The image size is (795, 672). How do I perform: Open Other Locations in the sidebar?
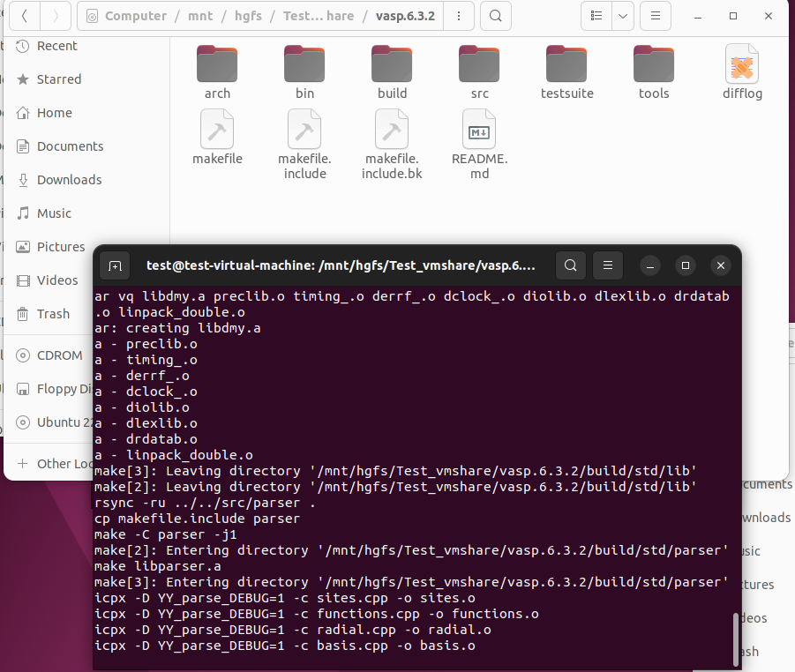click(x=54, y=464)
